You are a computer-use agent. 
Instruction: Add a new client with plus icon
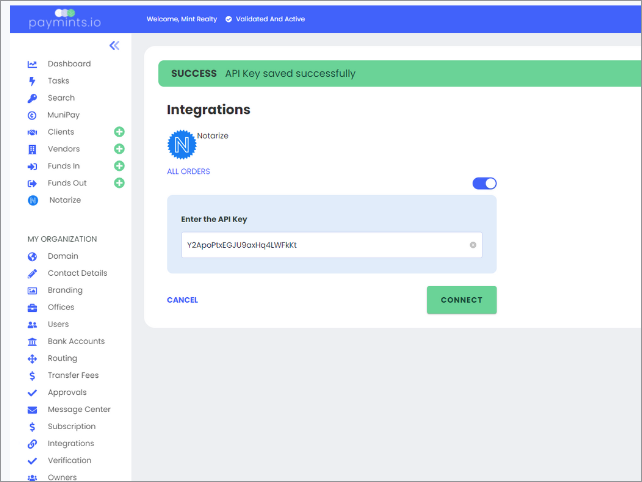[119, 132]
